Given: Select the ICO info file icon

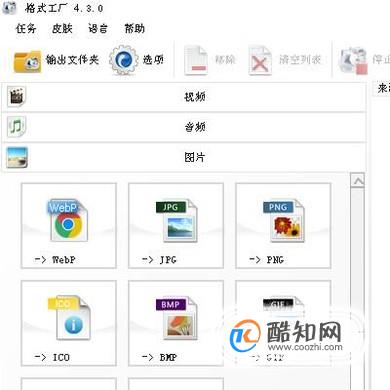Looking at the screenshot, I should [69, 318].
